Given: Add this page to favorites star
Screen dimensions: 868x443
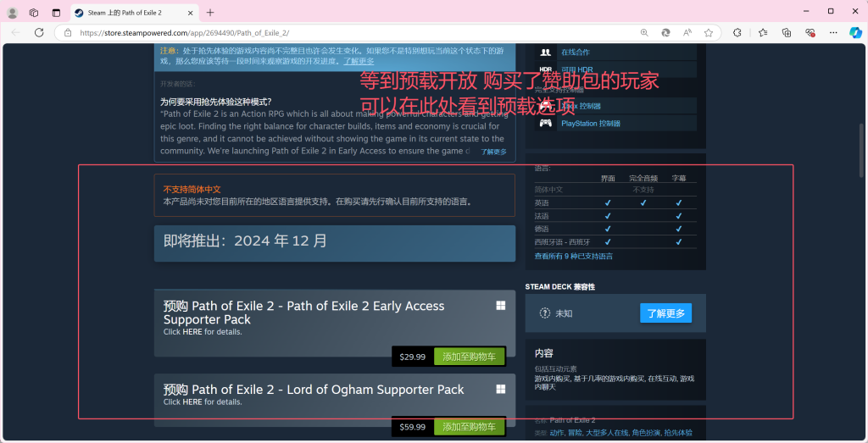Looking at the screenshot, I should pos(709,33).
